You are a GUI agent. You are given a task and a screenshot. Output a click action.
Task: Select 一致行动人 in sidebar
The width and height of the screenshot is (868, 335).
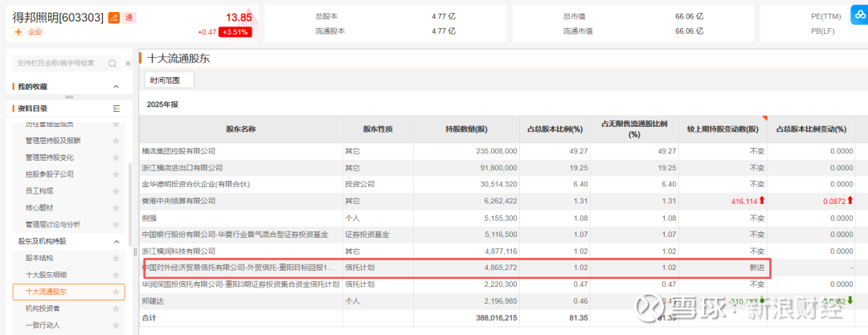(43, 325)
